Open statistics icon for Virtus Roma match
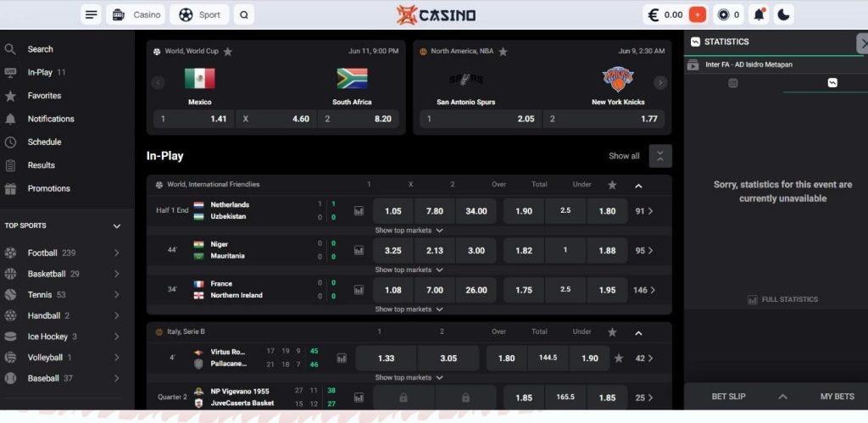Screen dimensions: 868x423 342,359
